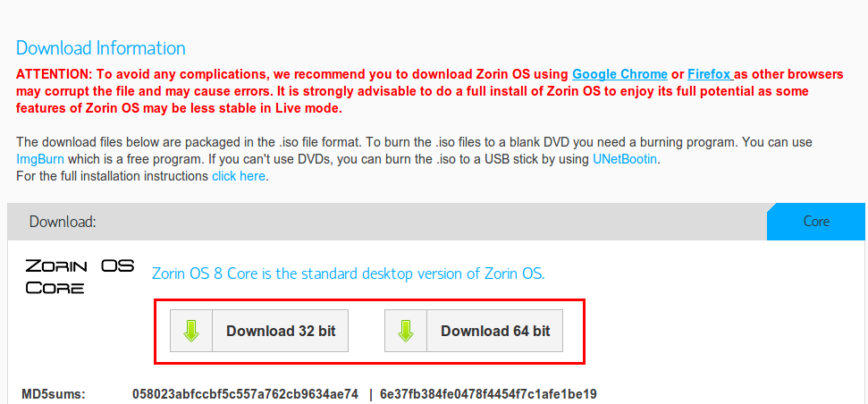This screenshot has height=404, width=868.
Task: Click the paragraph about .iso file format
Action: 414,151
